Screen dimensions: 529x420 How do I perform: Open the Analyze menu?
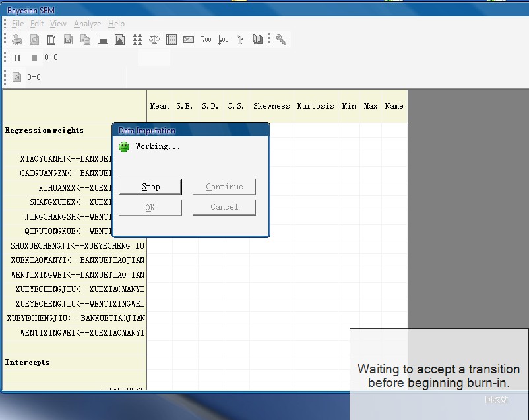coord(87,24)
